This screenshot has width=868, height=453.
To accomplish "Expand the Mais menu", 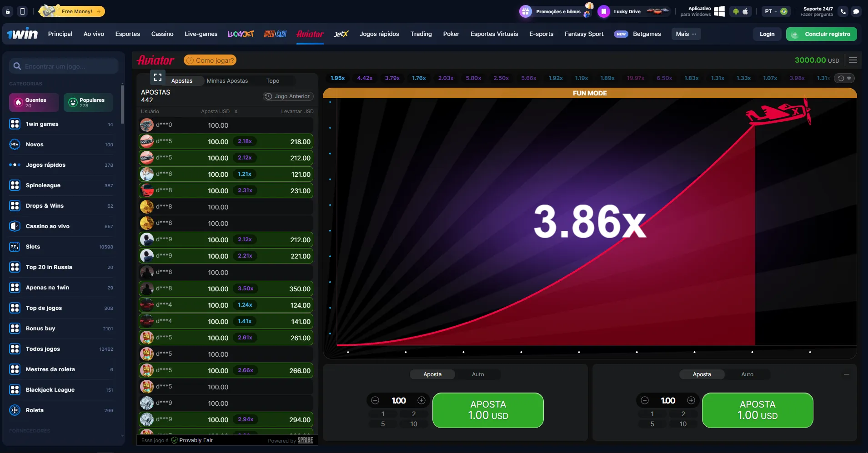I will pyautogui.click(x=686, y=34).
